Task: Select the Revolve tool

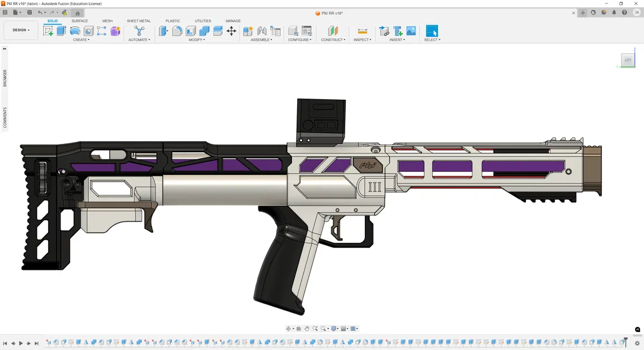Action: (x=75, y=31)
